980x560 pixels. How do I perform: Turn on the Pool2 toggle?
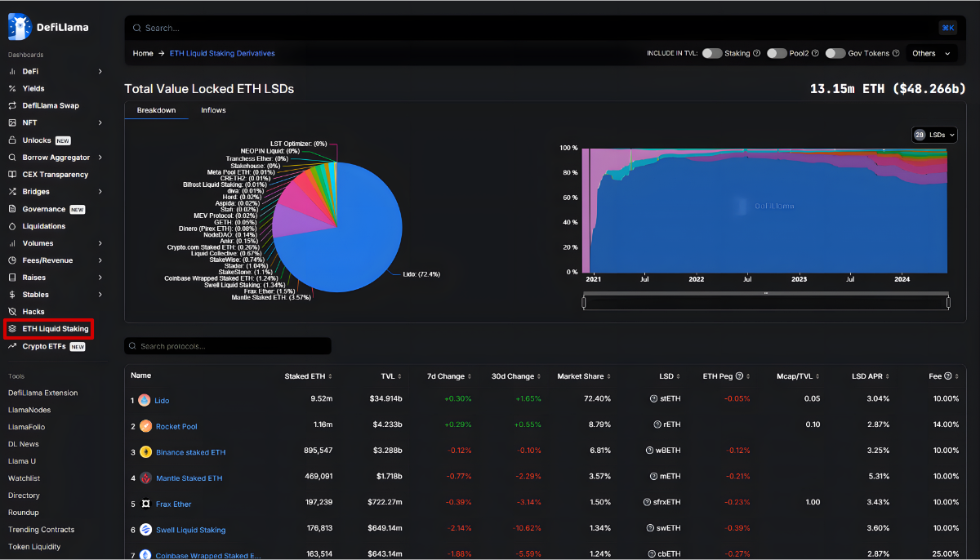point(776,52)
